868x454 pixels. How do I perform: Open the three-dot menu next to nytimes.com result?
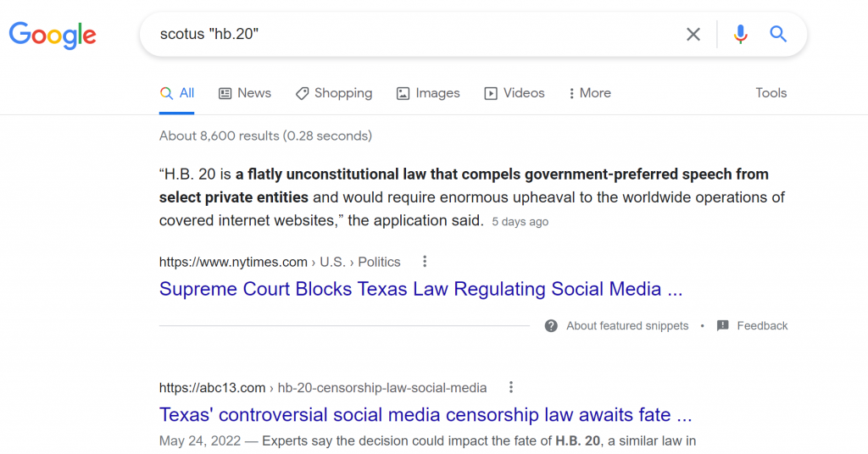pyautogui.click(x=425, y=262)
